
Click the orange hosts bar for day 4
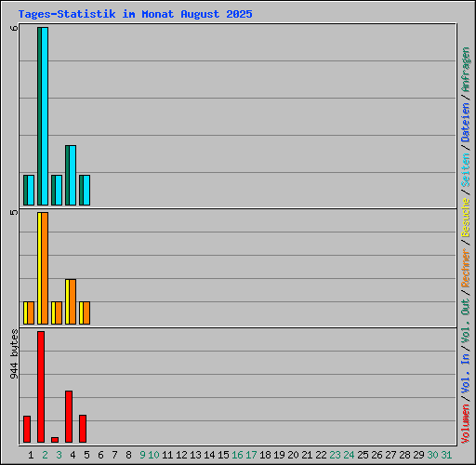(x=73, y=302)
